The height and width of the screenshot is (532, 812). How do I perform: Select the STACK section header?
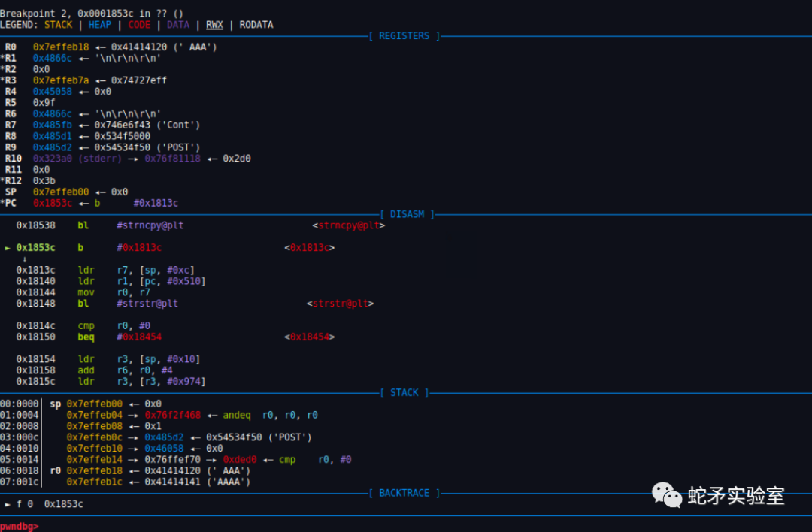click(x=404, y=392)
